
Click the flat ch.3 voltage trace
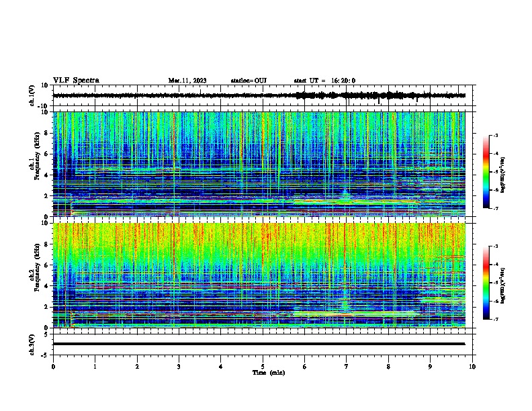click(x=259, y=344)
